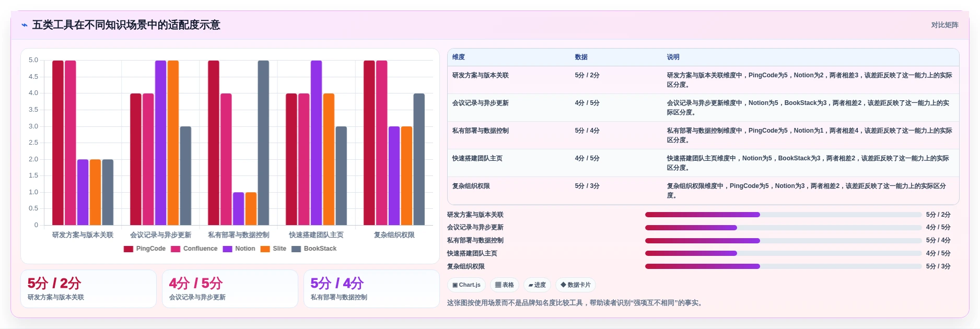Image resolution: width=980 pixels, height=329 pixels.
Task: Click the 快速搭建团队主页 x-axis label
Action: (316, 235)
